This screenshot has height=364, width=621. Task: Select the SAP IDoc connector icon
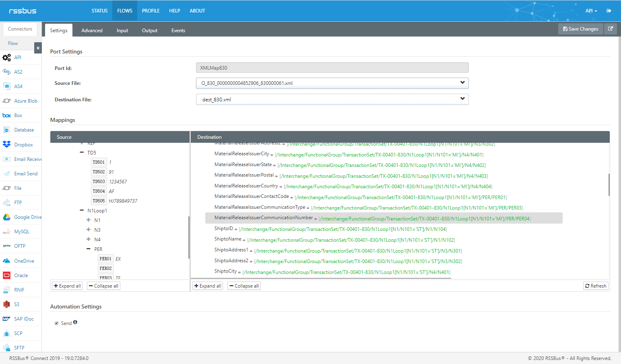tap(6, 319)
